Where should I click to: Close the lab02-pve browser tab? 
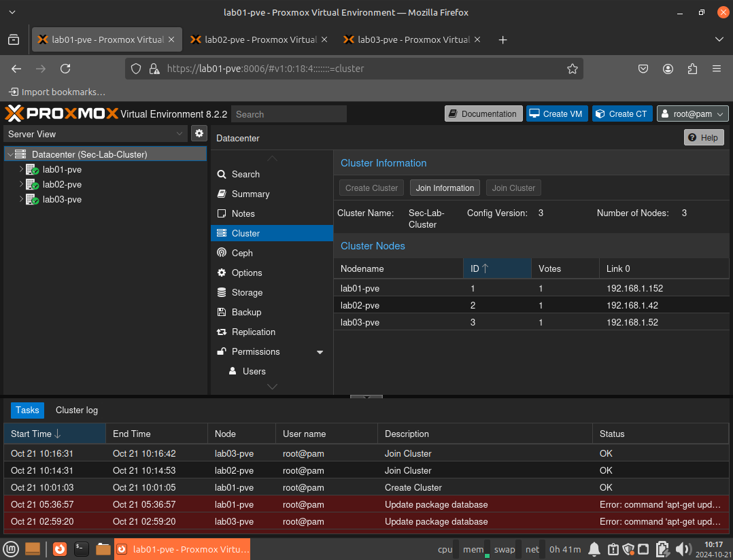pos(324,39)
